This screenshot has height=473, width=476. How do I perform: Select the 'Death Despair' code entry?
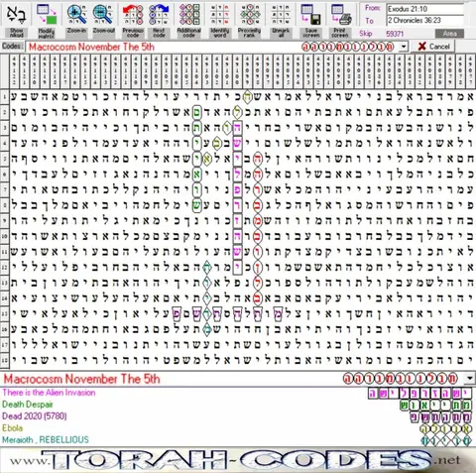[x=28, y=405]
